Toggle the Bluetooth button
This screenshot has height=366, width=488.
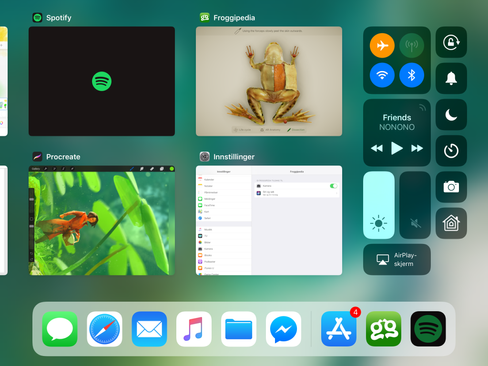412,75
